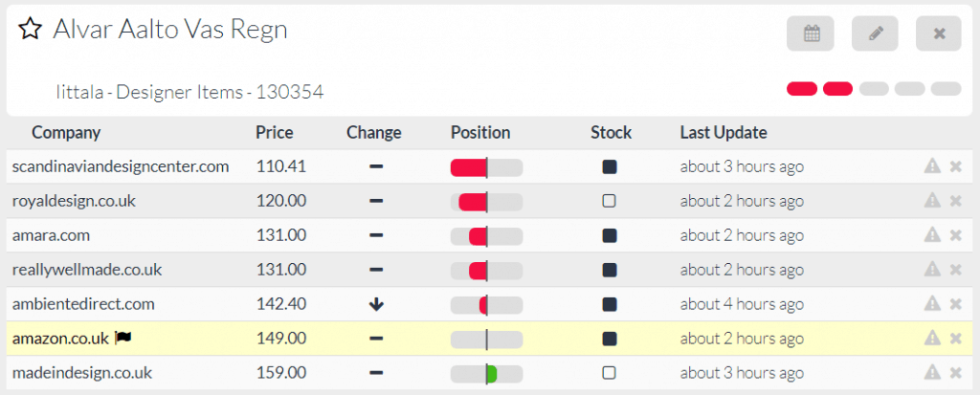The width and height of the screenshot is (980, 395).
Task: Click warning triangle icon for scandinaviandesigncenter.com
Action: coord(932,166)
